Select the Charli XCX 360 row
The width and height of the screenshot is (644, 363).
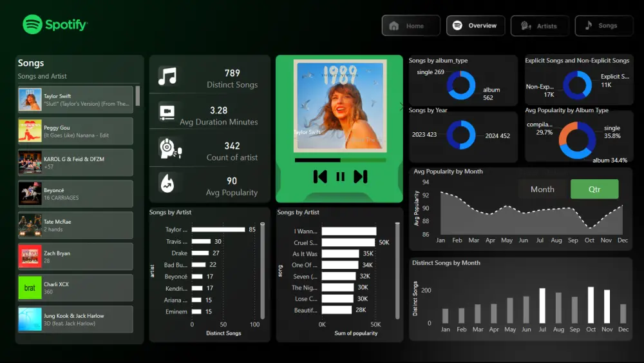(75, 288)
